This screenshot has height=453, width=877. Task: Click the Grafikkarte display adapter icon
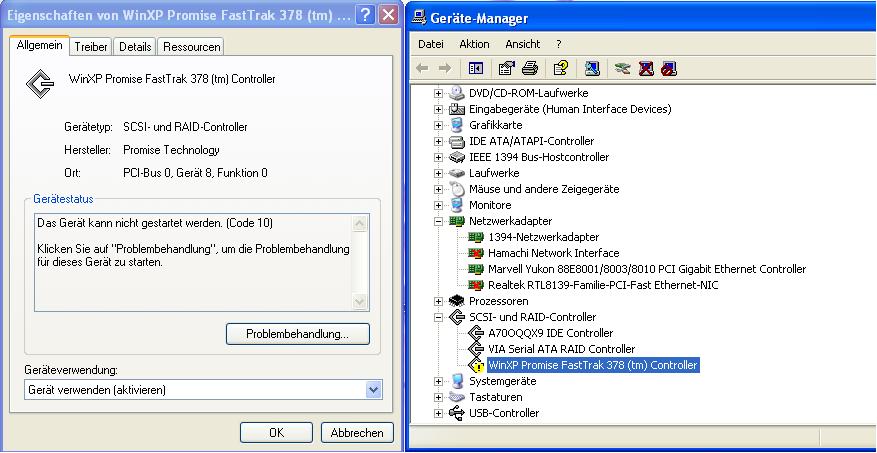tap(457, 125)
